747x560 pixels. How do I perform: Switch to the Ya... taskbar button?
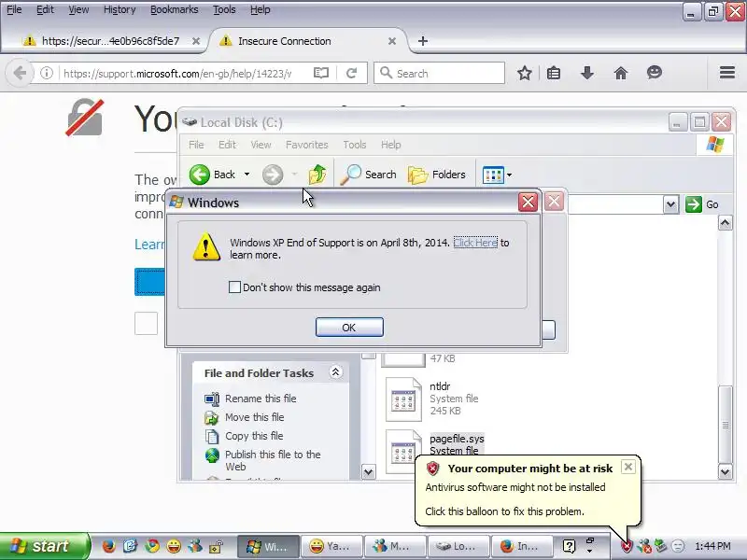click(331, 546)
